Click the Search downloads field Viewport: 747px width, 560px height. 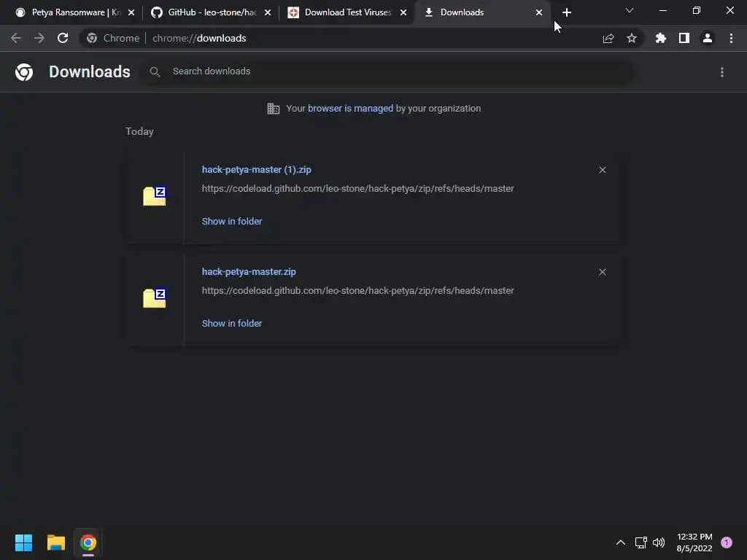tap(388, 71)
